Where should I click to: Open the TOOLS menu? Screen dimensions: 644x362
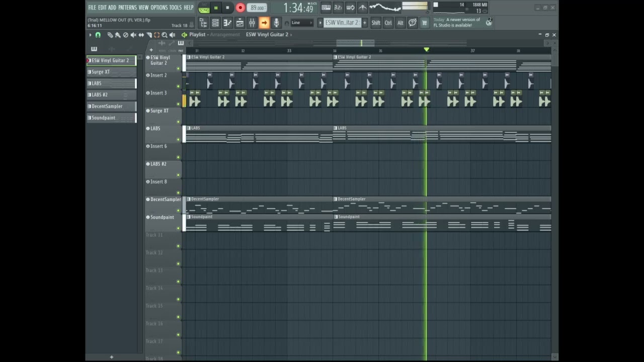175,8
